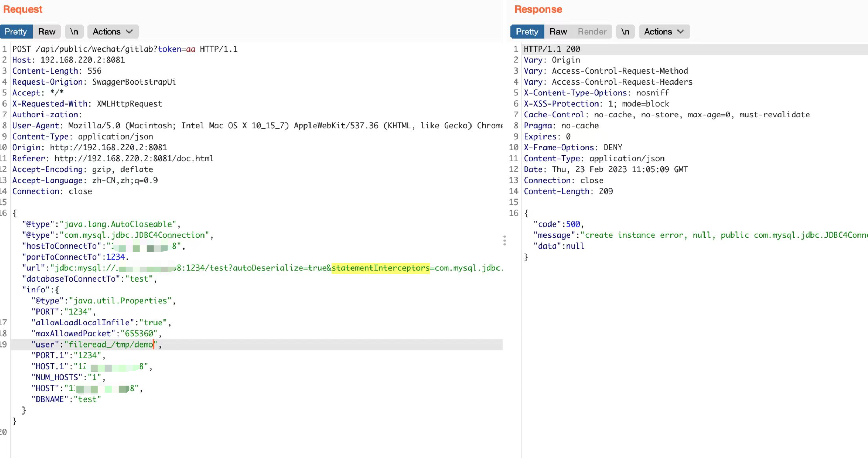Click the grayed-out Render tab
The width and height of the screenshot is (868, 458).
click(592, 32)
